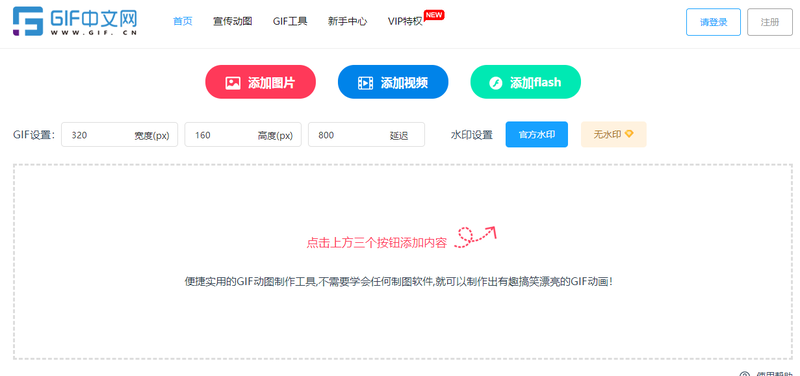
Task: Go to 新手中心 page
Action: click(347, 21)
